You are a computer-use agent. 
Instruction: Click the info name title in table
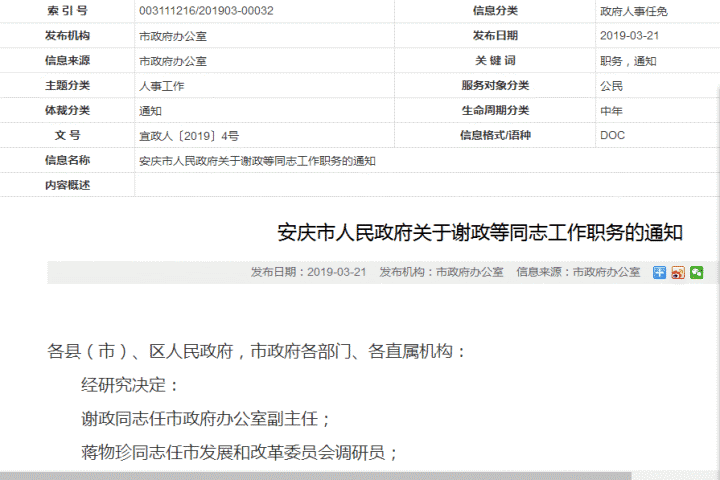click(x=257, y=161)
